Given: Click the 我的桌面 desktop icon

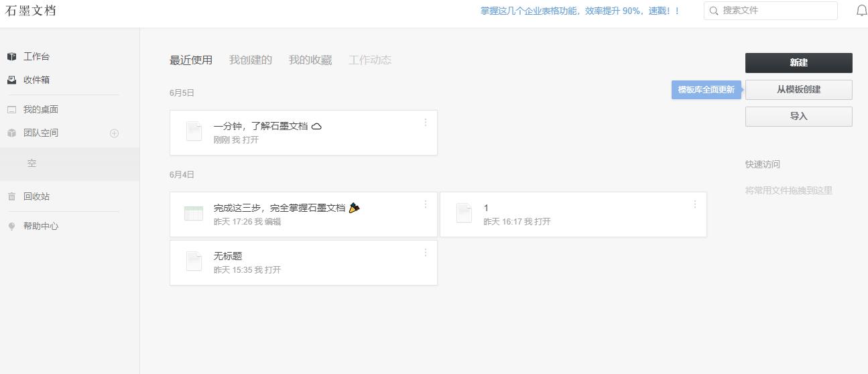Looking at the screenshot, I should (11, 110).
